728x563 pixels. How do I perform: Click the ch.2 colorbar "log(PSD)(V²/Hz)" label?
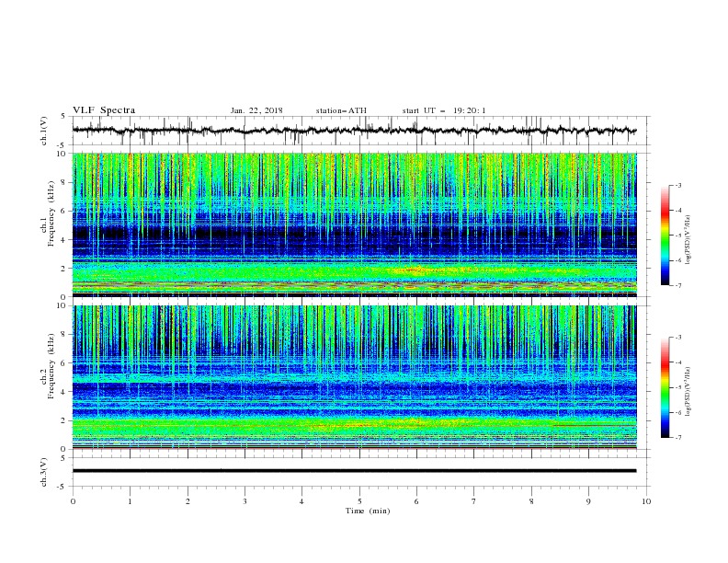pyautogui.click(x=688, y=391)
